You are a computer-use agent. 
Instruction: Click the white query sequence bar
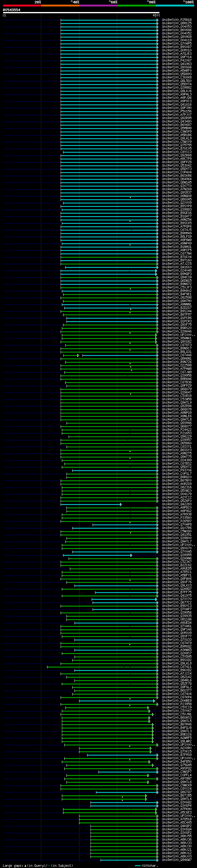(81, 13)
